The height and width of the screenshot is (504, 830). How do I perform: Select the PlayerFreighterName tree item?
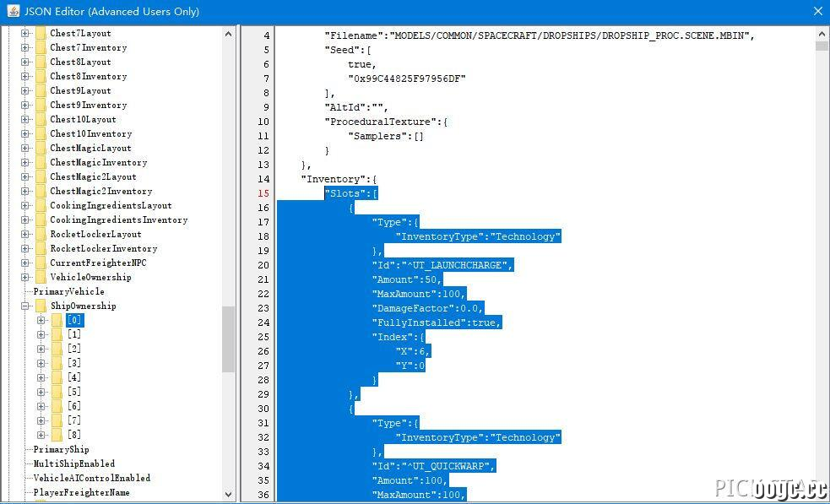point(82,492)
